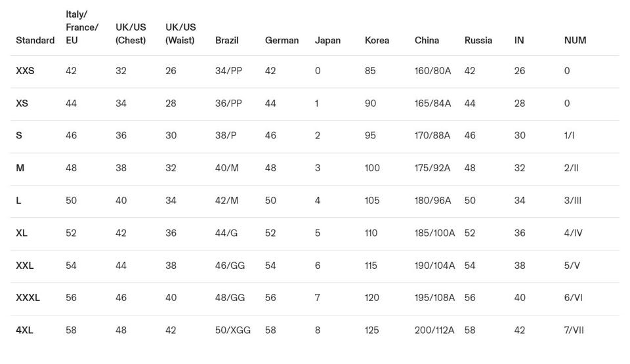
Task: Select the UK/US (Waist) column header
Action: 180,34
